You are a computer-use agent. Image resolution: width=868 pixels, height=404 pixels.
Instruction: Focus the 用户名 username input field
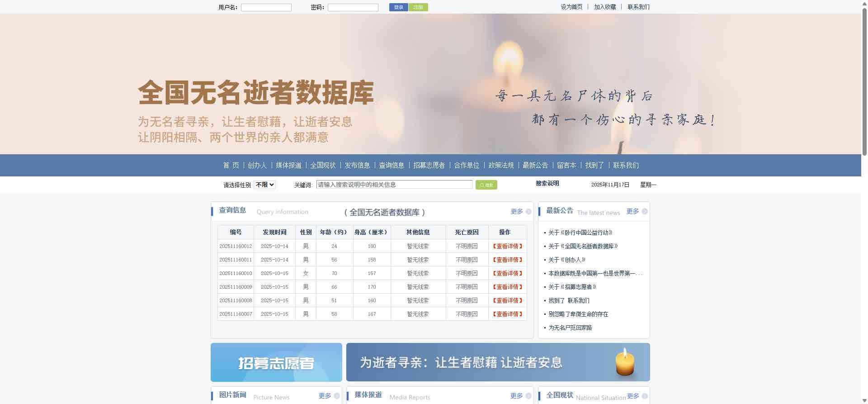coord(266,7)
